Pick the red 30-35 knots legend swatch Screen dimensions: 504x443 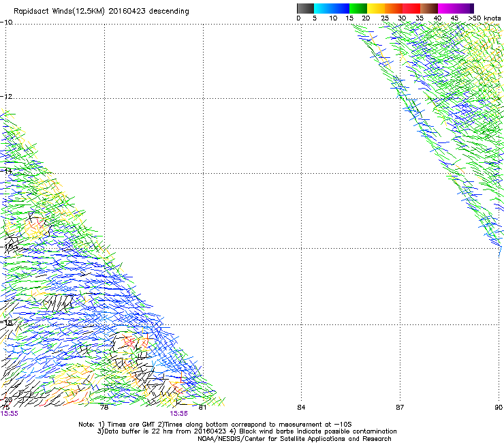click(x=411, y=8)
